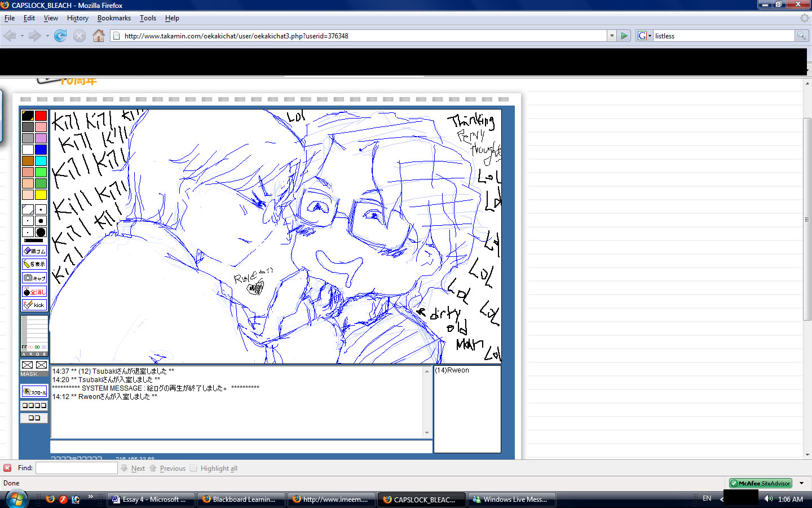This screenshot has width=812, height=508.
Task: Choose the largest round brush size
Action: 41,232
